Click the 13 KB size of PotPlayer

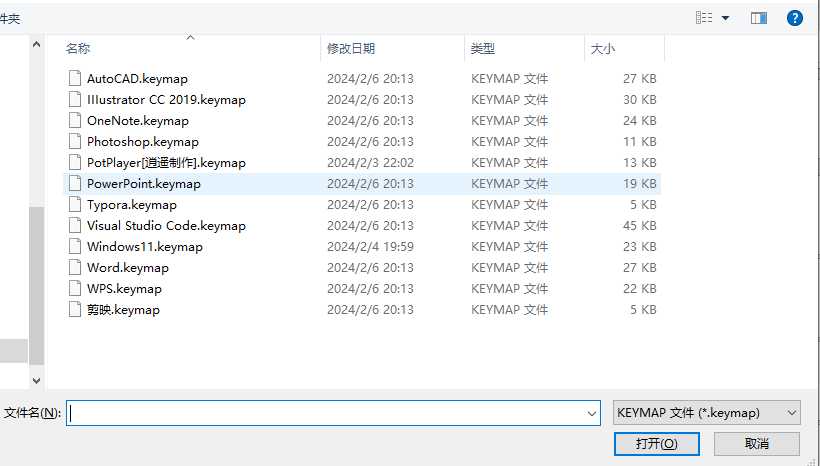(x=640, y=162)
